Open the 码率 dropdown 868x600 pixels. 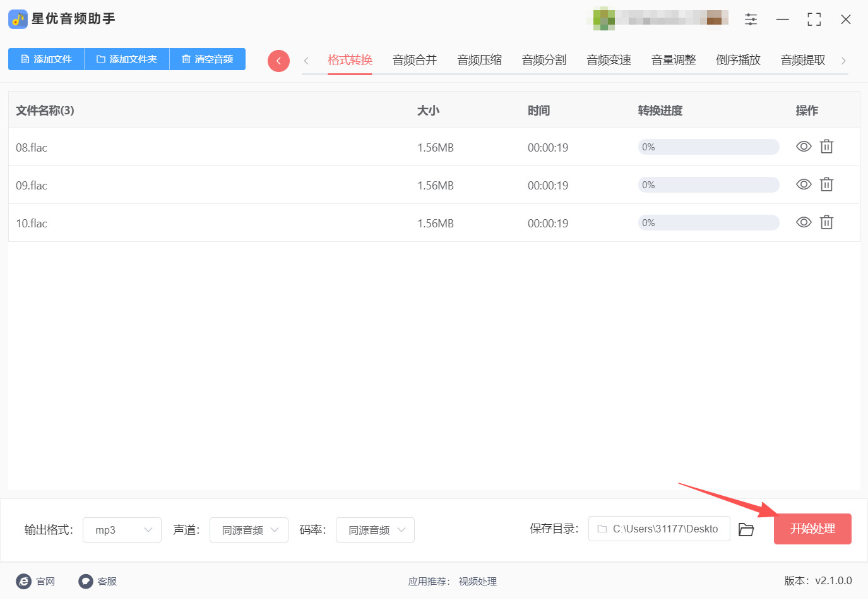click(x=375, y=530)
